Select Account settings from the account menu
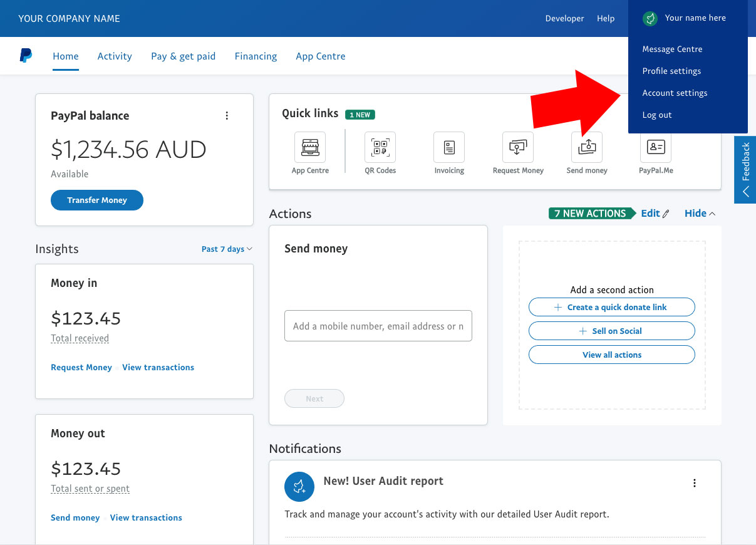 pos(675,93)
